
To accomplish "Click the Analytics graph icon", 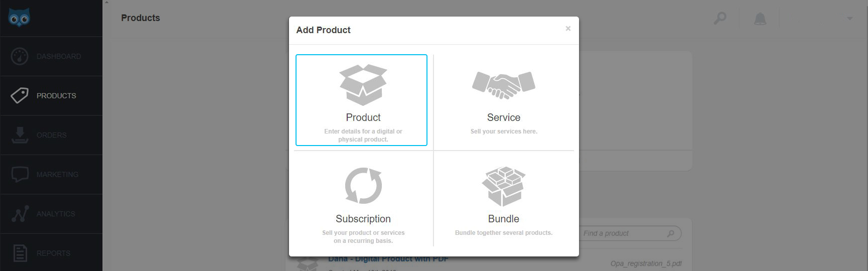I will [x=20, y=214].
